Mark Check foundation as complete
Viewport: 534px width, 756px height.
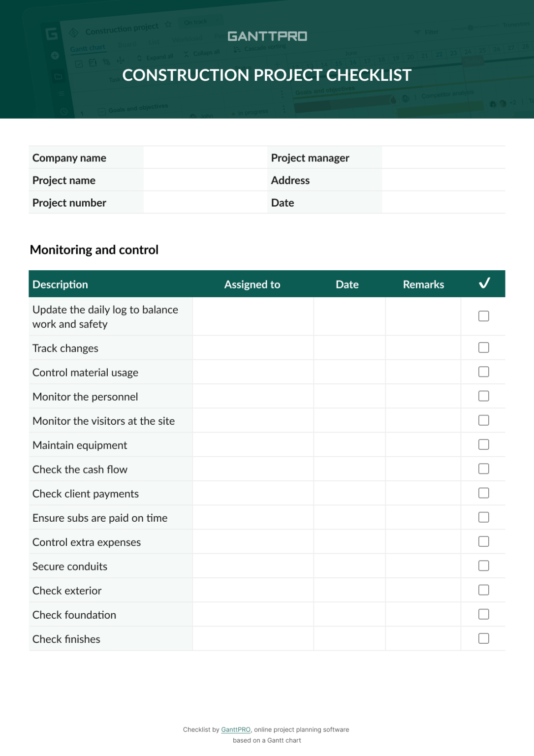click(483, 614)
